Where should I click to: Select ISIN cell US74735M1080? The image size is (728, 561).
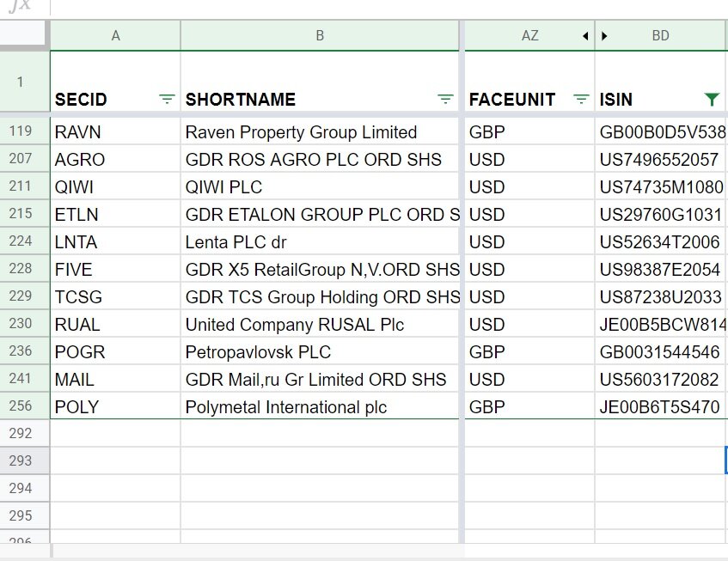pos(660,186)
